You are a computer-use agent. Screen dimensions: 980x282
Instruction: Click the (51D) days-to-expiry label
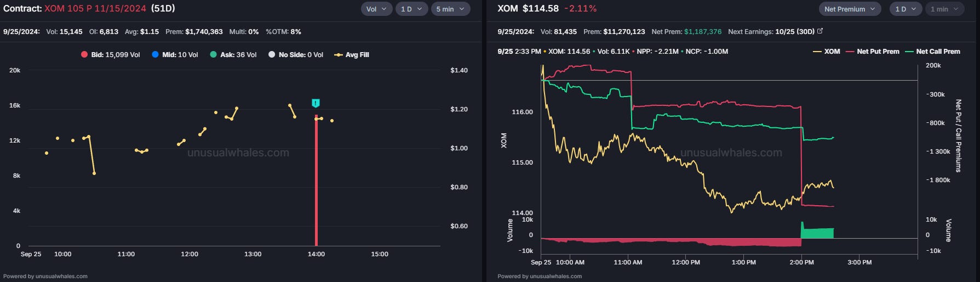163,9
